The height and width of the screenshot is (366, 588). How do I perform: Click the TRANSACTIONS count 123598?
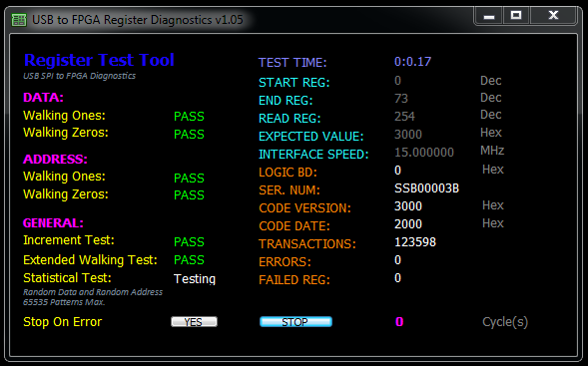(x=415, y=242)
